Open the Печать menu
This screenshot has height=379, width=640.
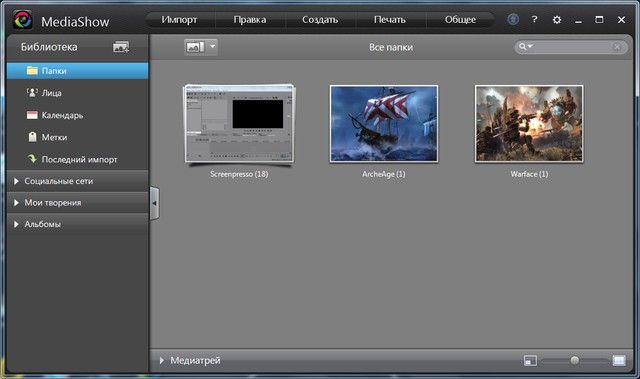click(390, 20)
